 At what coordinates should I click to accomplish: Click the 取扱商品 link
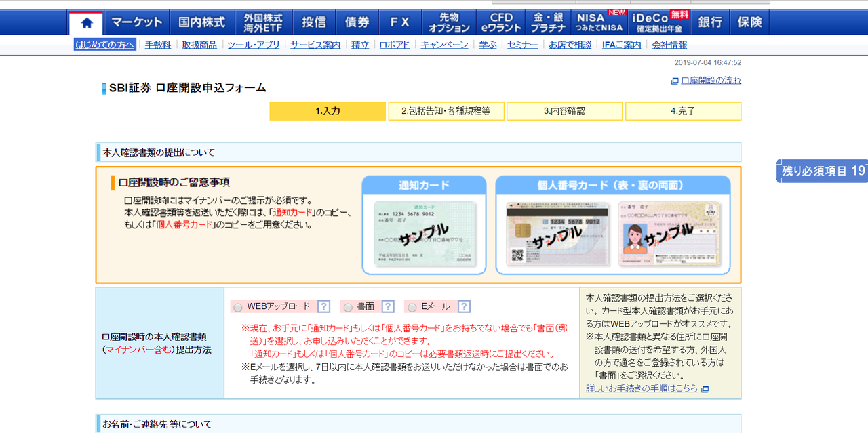click(x=199, y=45)
